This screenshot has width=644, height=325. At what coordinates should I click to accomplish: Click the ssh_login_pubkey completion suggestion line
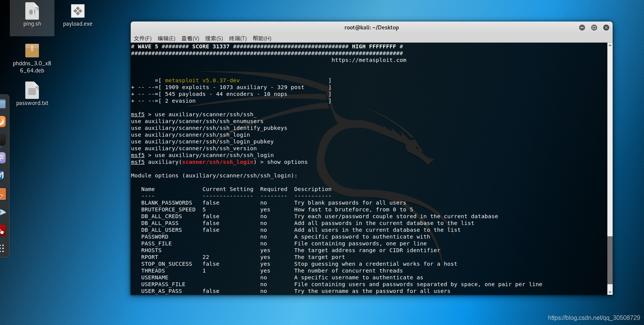pos(202,142)
